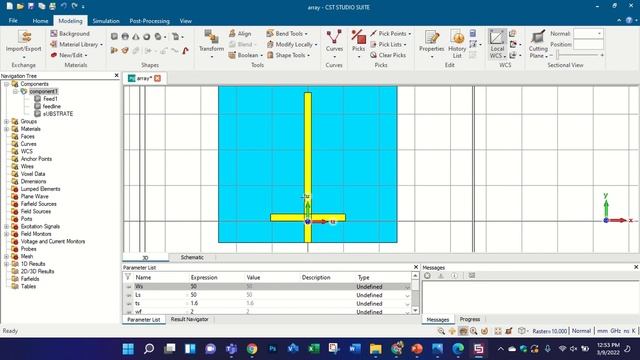Open the New/Edit material dropdown

(69, 55)
